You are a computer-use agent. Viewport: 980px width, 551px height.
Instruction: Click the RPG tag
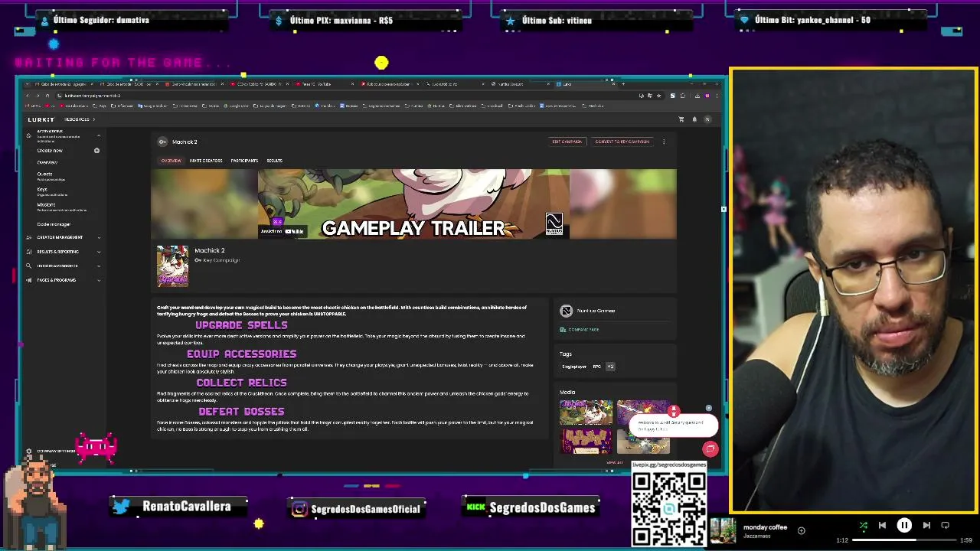(x=596, y=367)
